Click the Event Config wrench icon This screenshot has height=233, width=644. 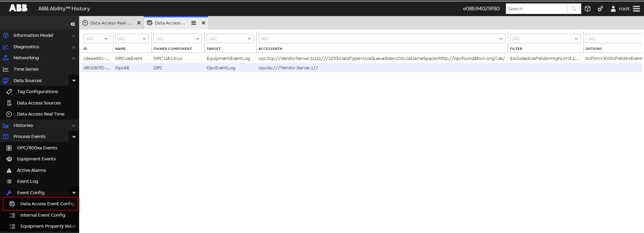point(9,193)
